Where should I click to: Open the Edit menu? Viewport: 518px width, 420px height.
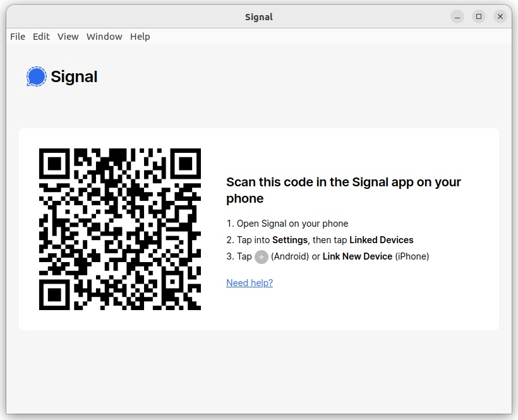point(41,37)
